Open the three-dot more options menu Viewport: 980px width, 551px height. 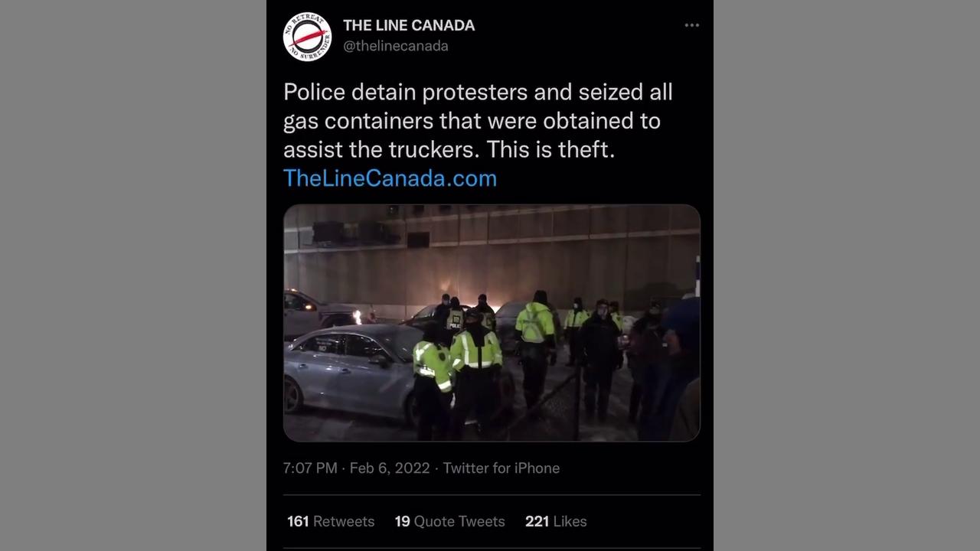pos(692,25)
